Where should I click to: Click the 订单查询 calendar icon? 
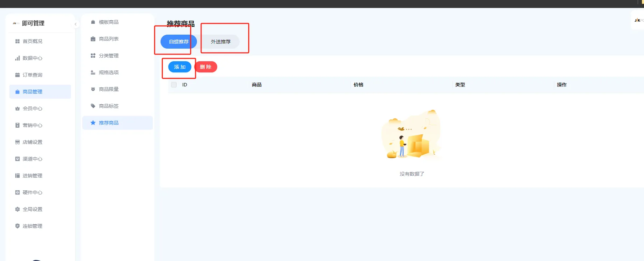(x=17, y=75)
